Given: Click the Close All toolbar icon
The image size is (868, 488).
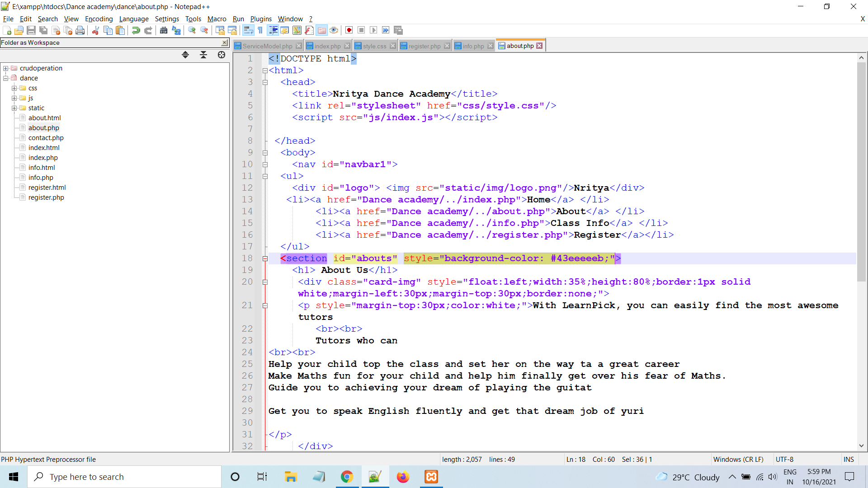Looking at the screenshot, I should pos(68,30).
